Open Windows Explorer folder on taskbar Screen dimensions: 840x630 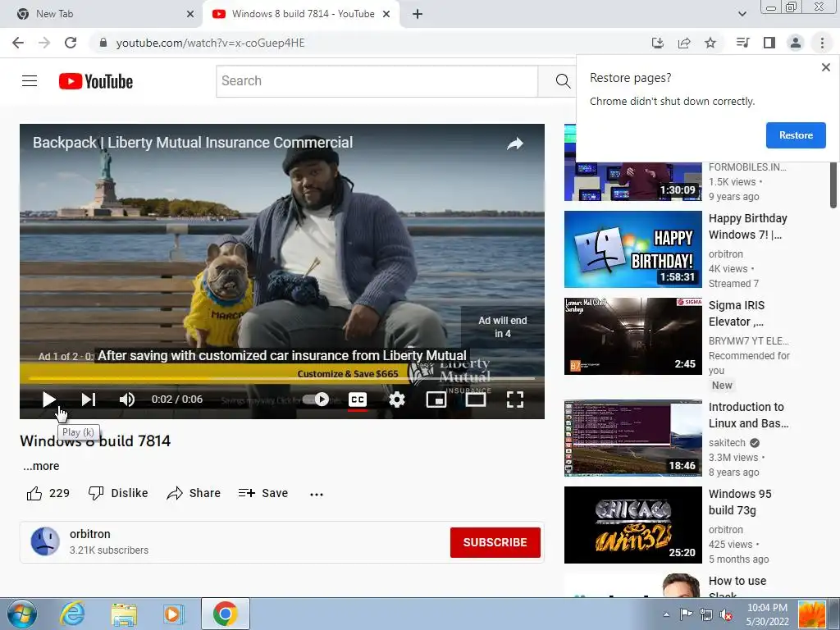124,614
